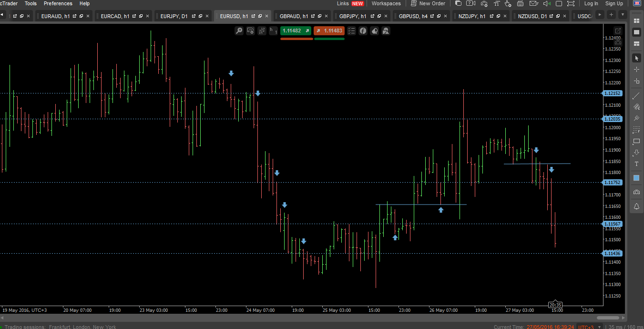Open the Preferences menu
This screenshot has height=329, width=644.
[58, 3]
